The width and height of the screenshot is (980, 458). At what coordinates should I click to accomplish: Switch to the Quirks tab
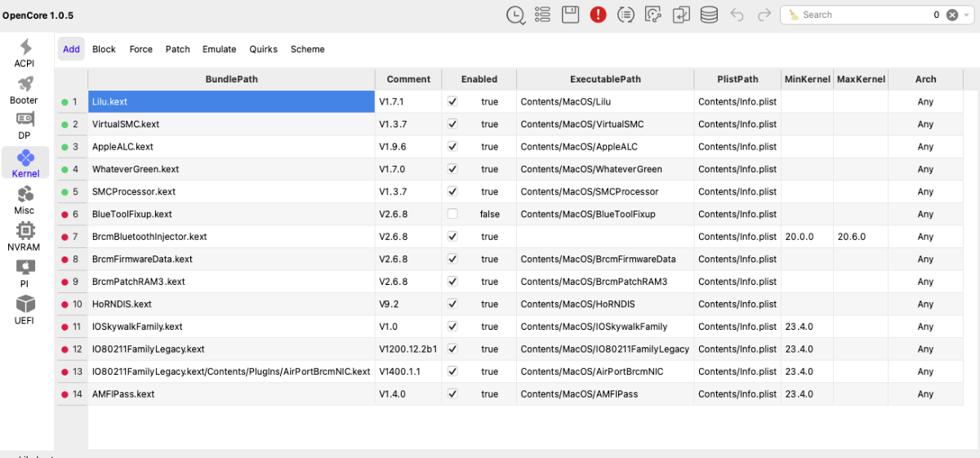tap(263, 49)
